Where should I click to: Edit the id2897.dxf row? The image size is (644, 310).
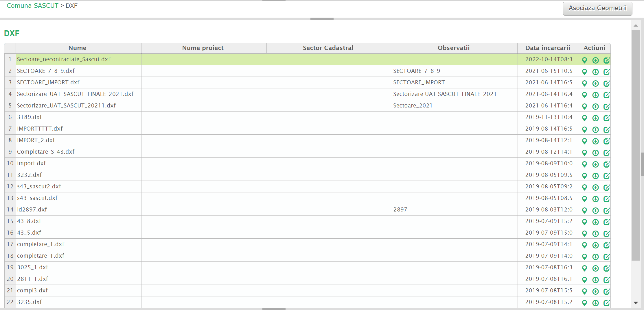coord(606,210)
